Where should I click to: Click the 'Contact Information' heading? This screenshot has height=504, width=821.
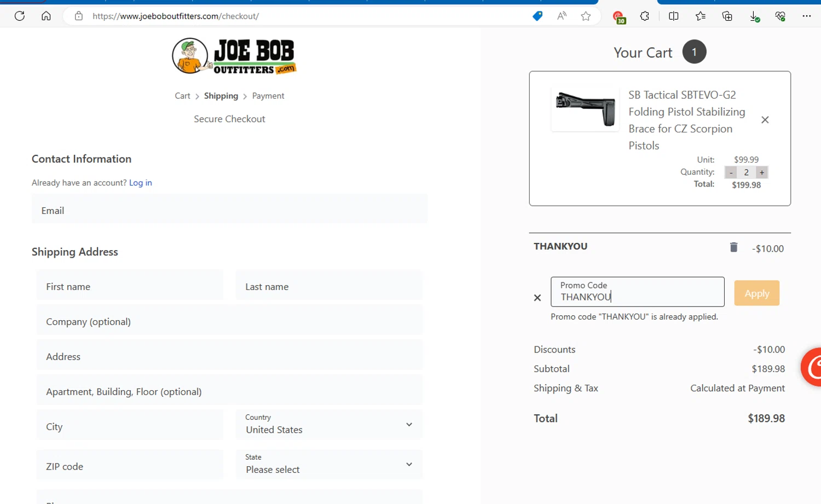(82, 159)
